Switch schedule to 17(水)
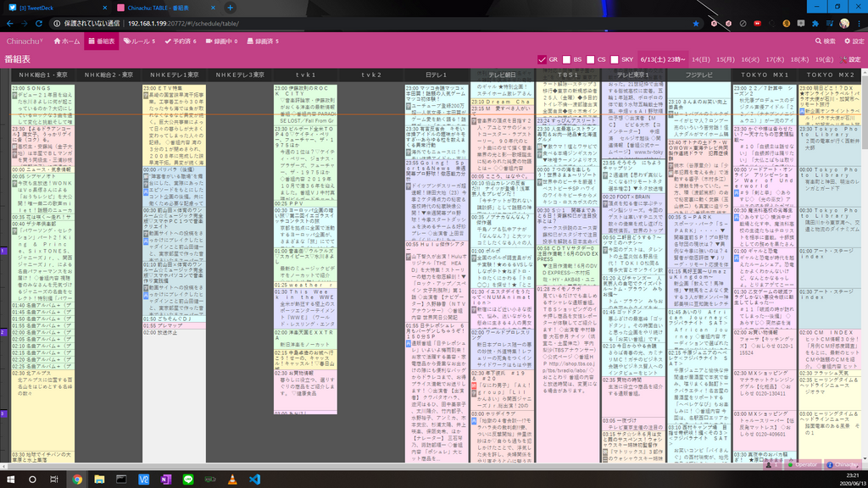 point(775,60)
